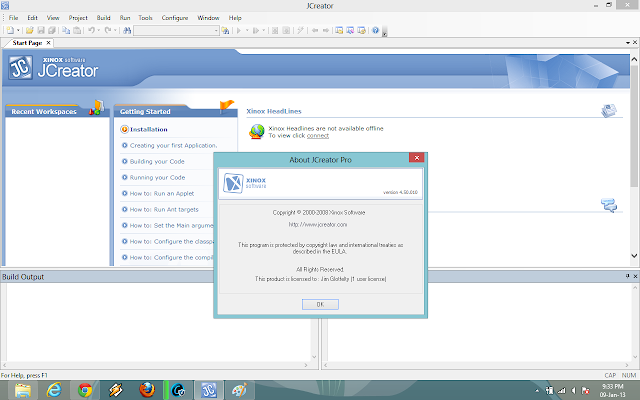The image size is (640, 400).
Task: Click the connect link for Xinox Headlines
Action: [318, 136]
